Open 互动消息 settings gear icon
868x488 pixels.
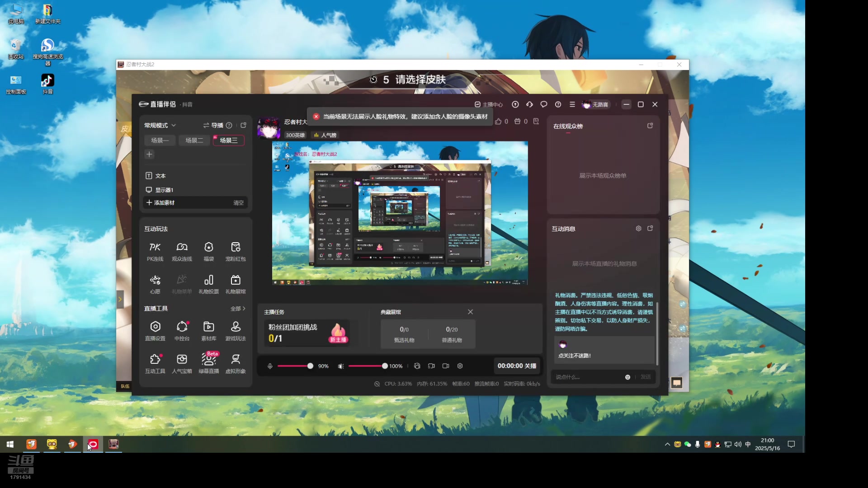638,229
